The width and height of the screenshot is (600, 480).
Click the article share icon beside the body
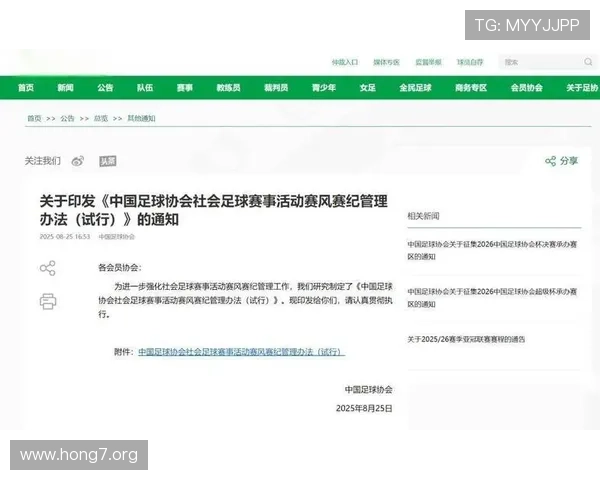point(48,268)
